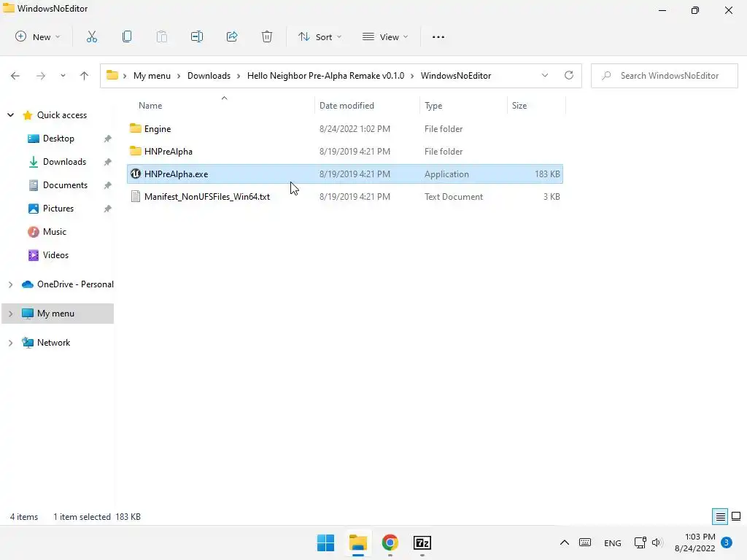Open the network tray icon

(x=640, y=542)
